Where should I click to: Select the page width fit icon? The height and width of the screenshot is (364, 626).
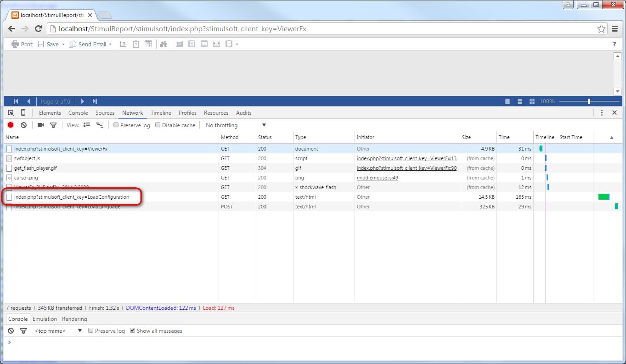point(216,44)
